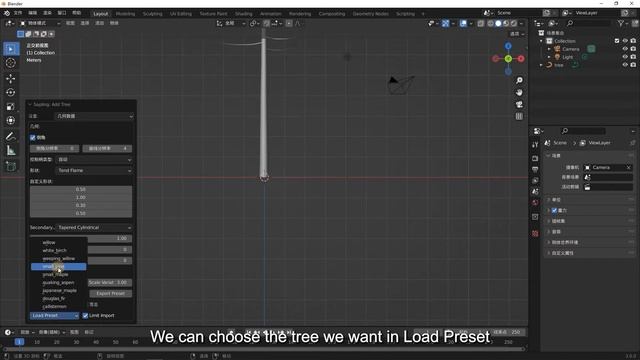
Task: Switch to the Sculpting workspace tab
Action: tap(152, 13)
